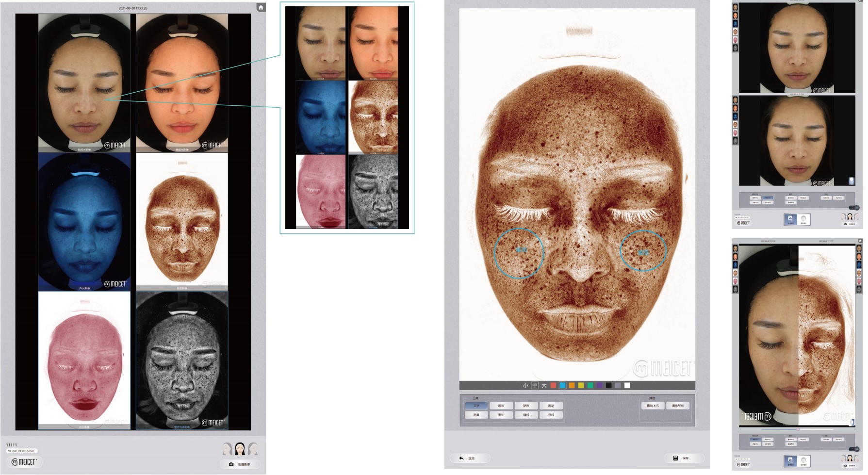The width and height of the screenshot is (868, 475).
Task: Activate the Circle (圆形) annotation tool
Action: click(x=501, y=406)
